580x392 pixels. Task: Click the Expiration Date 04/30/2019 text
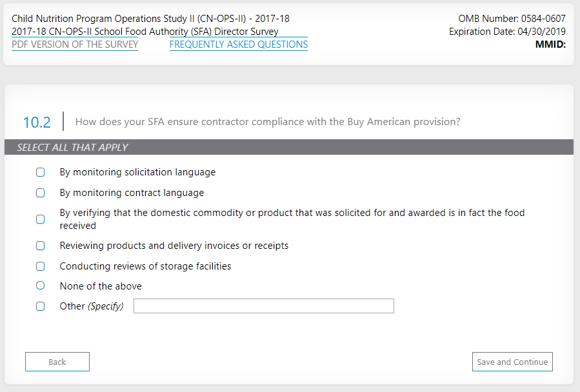tap(507, 32)
